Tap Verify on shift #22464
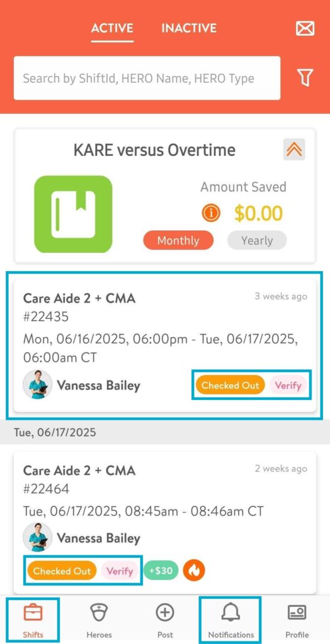This screenshot has height=644, width=330. click(120, 571)
